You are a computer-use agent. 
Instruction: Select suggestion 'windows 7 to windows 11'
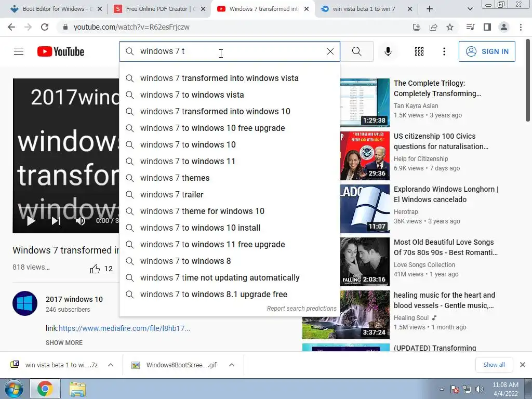click(229, 162)
